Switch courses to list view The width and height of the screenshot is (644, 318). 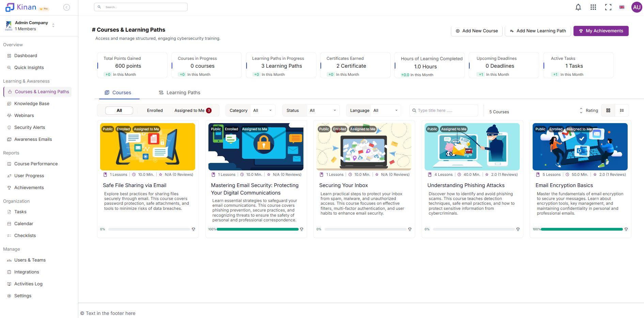coord(622,110)
